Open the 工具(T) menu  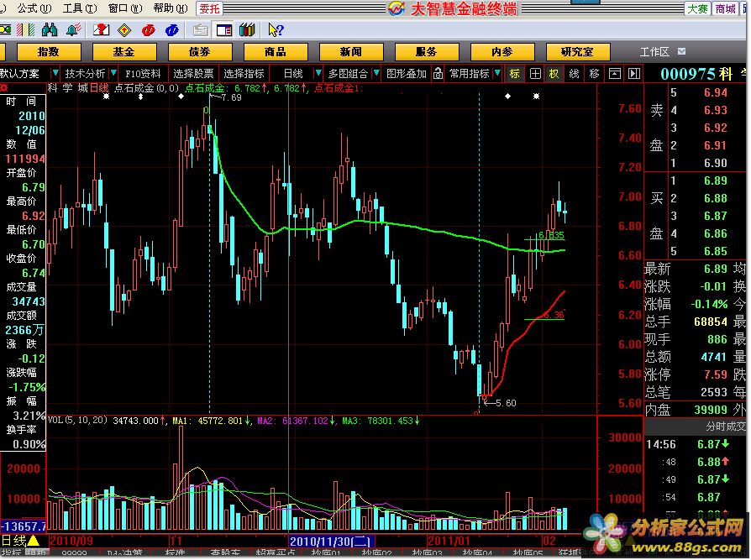pyautogui.click(x=80, y=8)
